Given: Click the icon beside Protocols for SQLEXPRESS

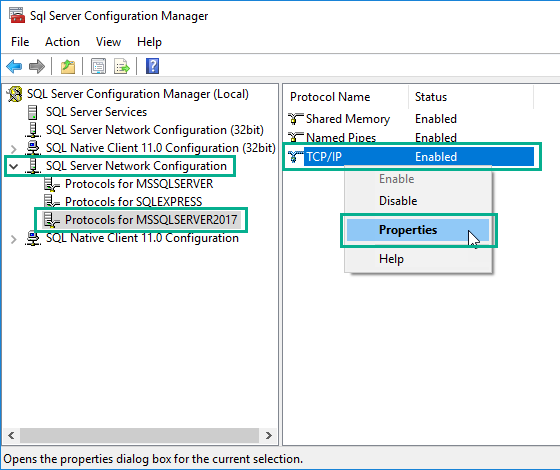Looking at the screenshot, I should [x=51, y=202].
